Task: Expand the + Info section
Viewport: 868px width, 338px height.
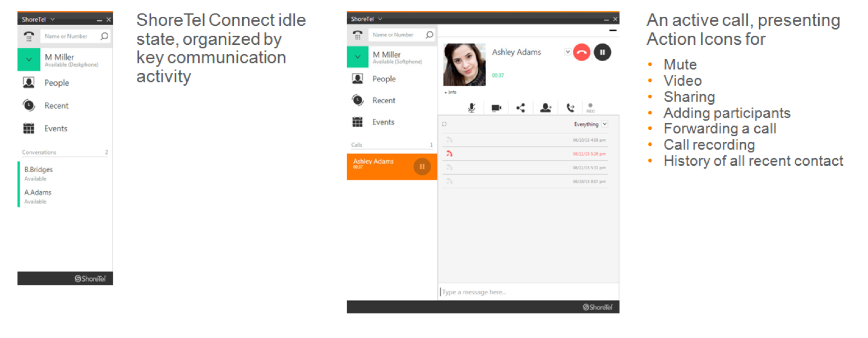Action: (x=450, y=92)
